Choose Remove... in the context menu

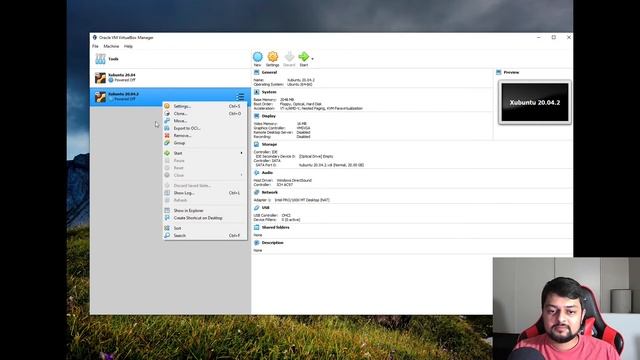tap(204, 136)
